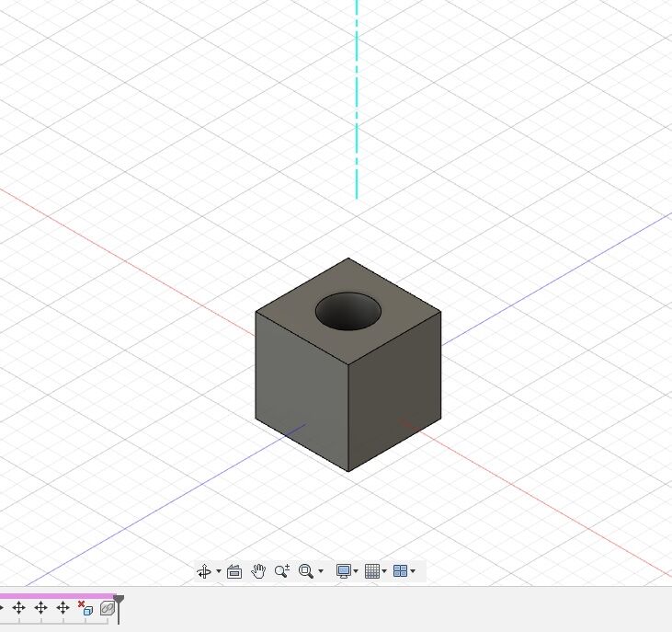The height and width of the screenshot is (632, 672).
Task: Click the Look At icon
Action: pyautogui.click(x=234, y=571)
